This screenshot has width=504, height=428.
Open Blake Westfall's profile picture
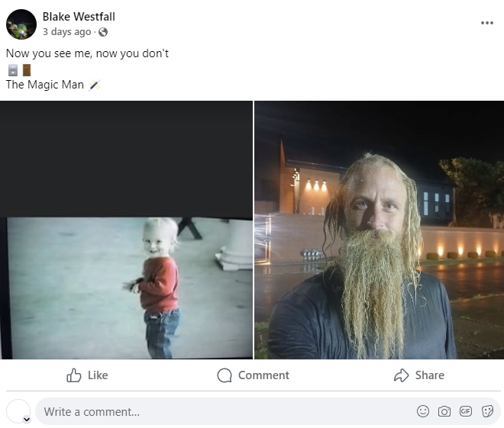(21, 24)
